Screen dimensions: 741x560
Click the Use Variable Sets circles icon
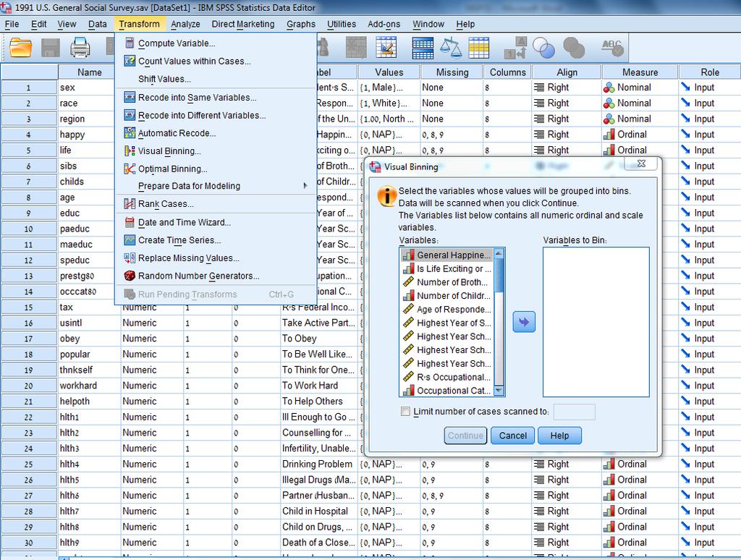click(x=543, y=48)
